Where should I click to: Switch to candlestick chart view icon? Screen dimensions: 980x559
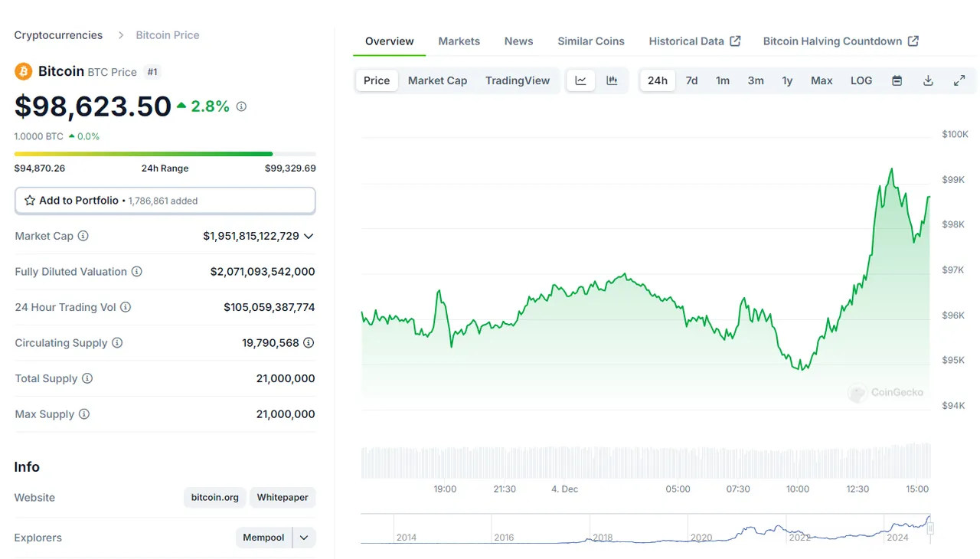pos(612,80)
